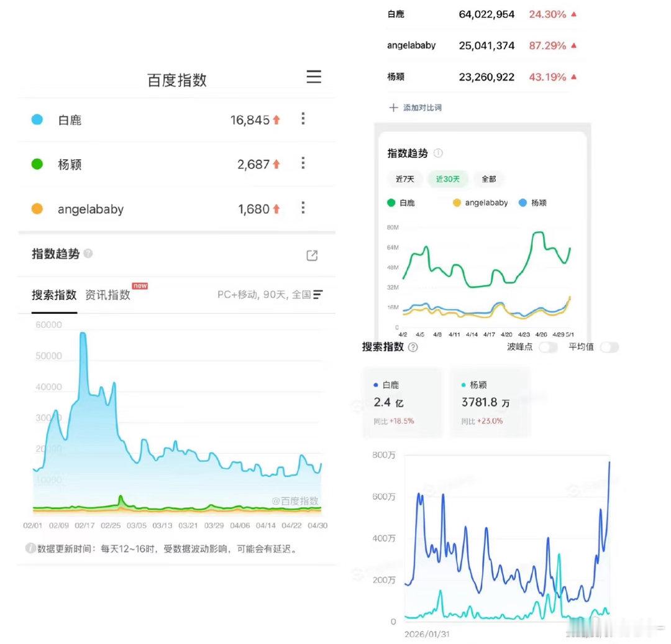Switch to the 资讯指数 tab

coord(108,295)
